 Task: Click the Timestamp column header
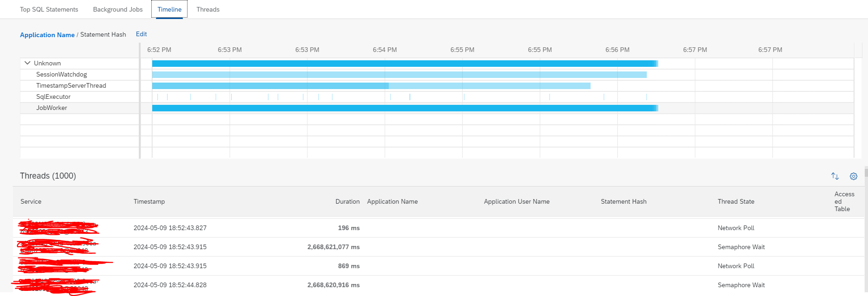pyautogui.click(x=149, y=201)
